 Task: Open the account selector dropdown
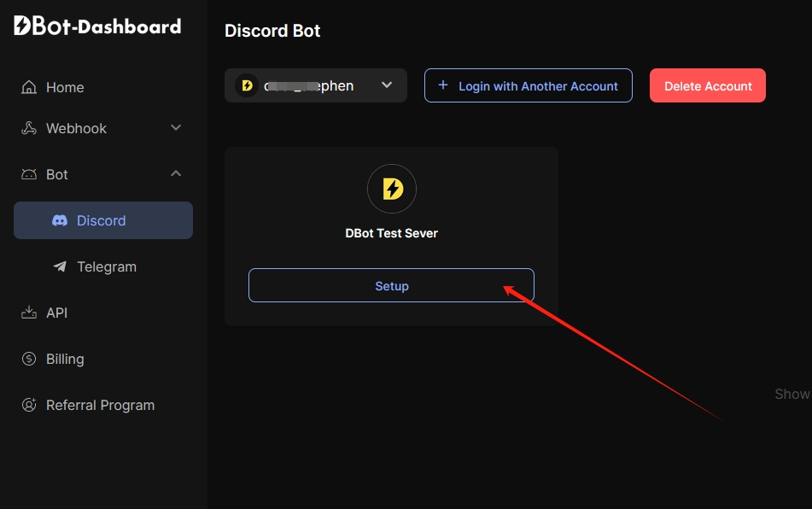(316, 85)
